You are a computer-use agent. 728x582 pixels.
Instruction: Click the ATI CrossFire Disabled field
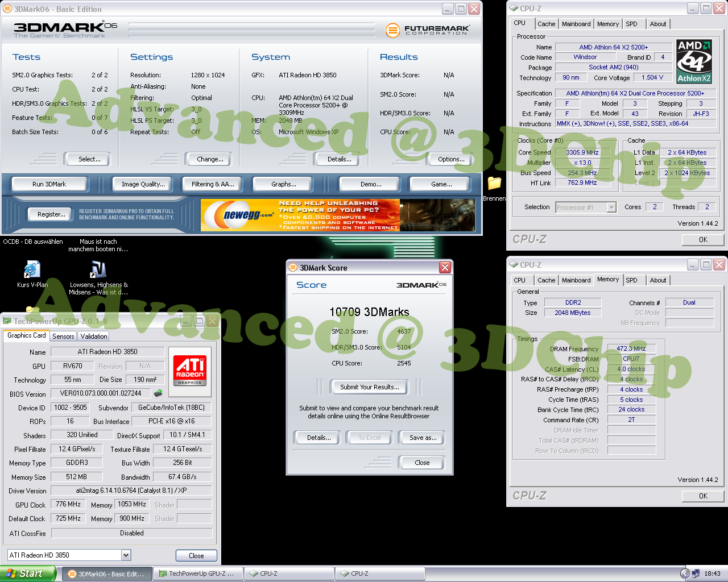131,533
